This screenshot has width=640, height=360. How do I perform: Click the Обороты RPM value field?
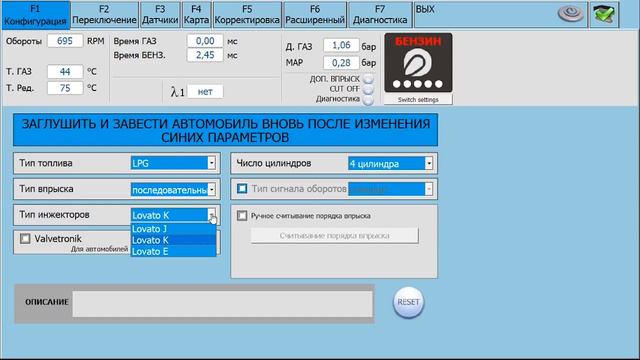[65, 41]
